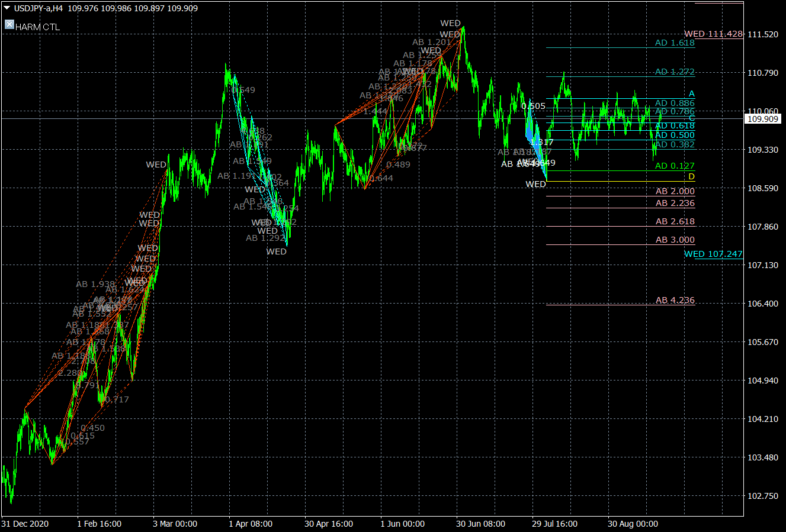Click the 30 Aug 00:00 date label

[x=633, y=524]
